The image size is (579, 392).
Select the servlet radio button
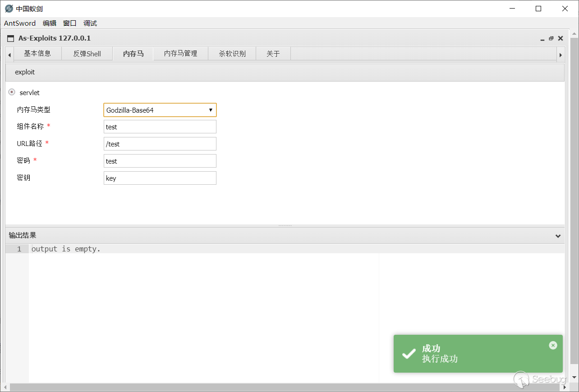coord(12,92)
